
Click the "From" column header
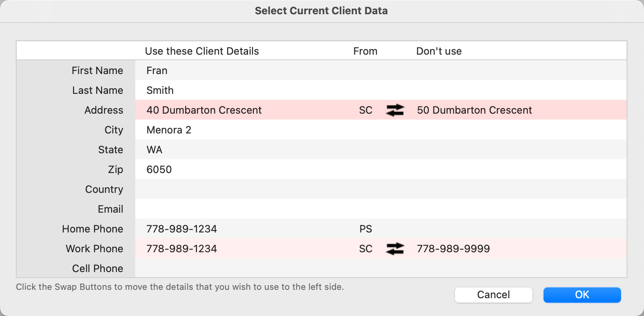pyautogui.click(x=365, y=51)
